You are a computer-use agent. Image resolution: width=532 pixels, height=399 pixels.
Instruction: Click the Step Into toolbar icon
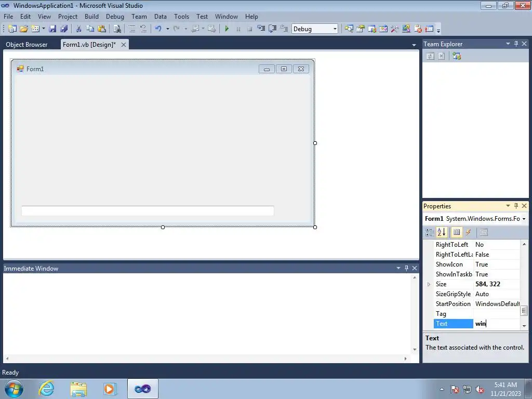click(261, 29)
